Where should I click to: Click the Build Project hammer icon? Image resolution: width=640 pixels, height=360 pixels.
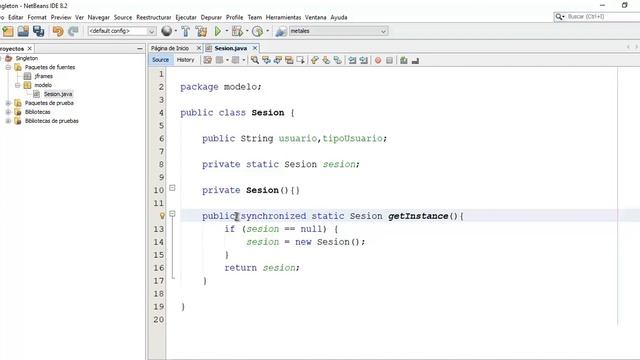point(186,31)
